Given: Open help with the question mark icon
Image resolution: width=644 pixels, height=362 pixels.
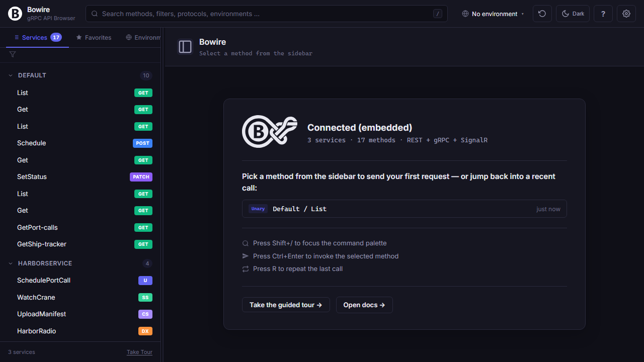Looking at the screenshot, I should click(x=603, y=14).
